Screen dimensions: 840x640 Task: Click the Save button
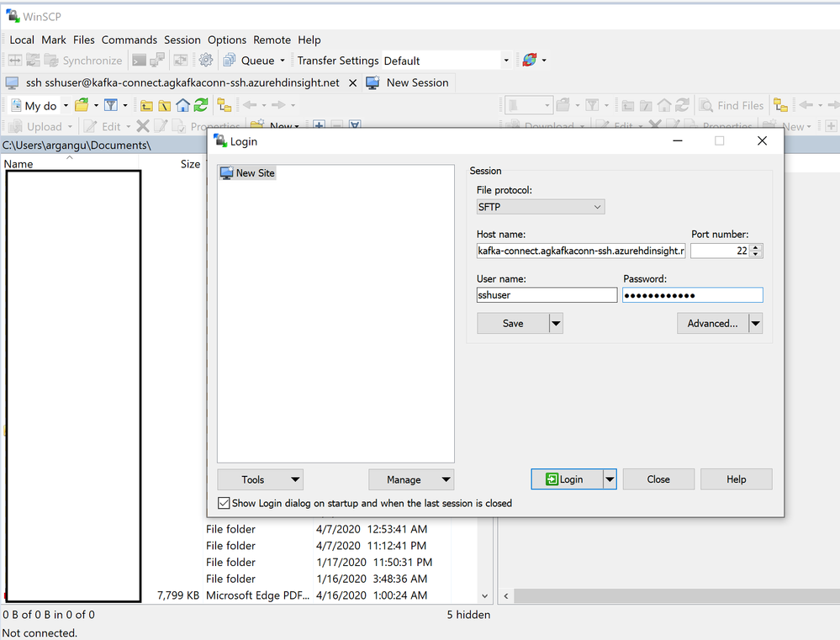(513, 323)
